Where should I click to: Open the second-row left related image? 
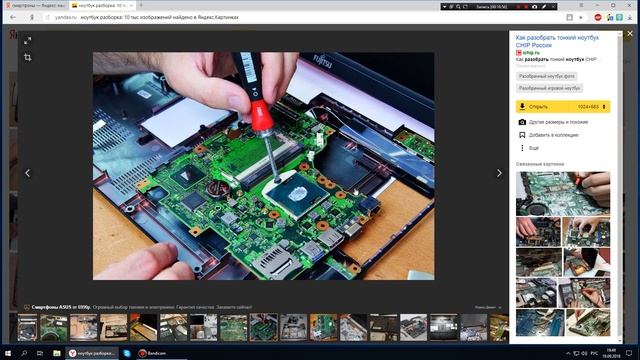pyautogui.click(x=538, y=232)
